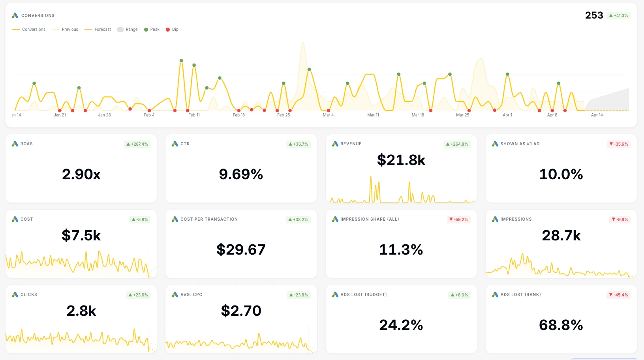Screen dimensions: 644x360
Task: Click the +264.8% badge on Revenue card
Action: tap(457, 144)
